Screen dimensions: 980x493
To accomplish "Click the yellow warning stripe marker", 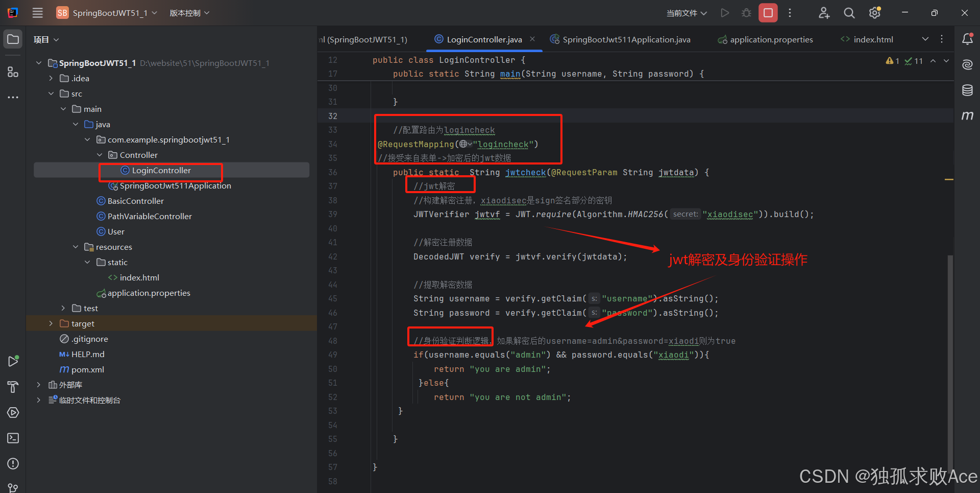I will pos(949,179).
